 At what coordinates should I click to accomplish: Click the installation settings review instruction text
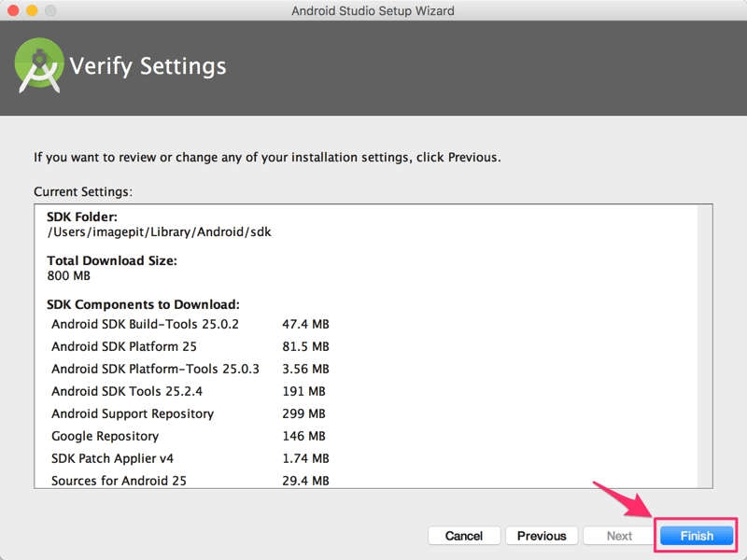pos(267,157)
